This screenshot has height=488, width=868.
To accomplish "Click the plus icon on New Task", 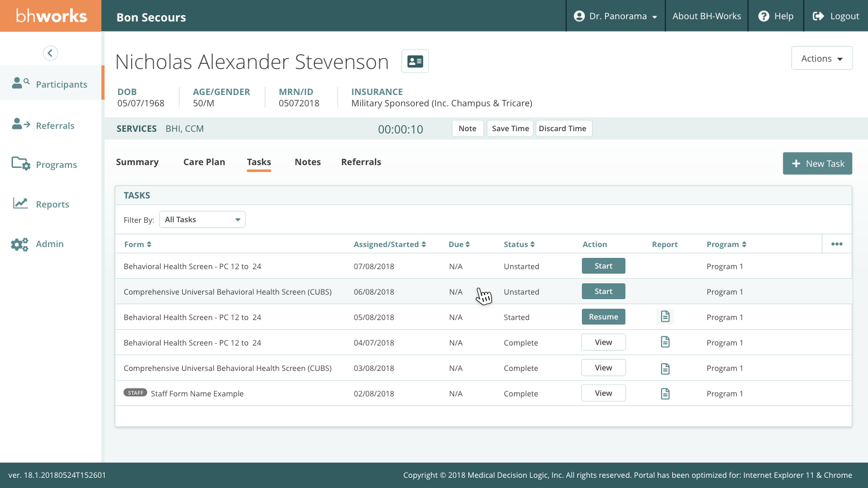I will tap(796, 163).
